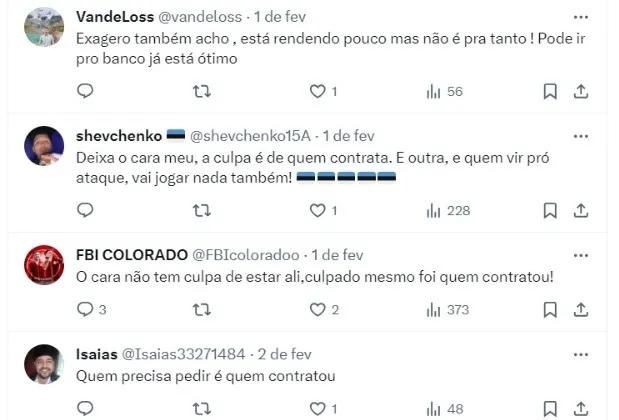Viewport: 619px width, 420px height.
Task: Open more options on VandeLoss's tweet
Action: click(581, 17)
